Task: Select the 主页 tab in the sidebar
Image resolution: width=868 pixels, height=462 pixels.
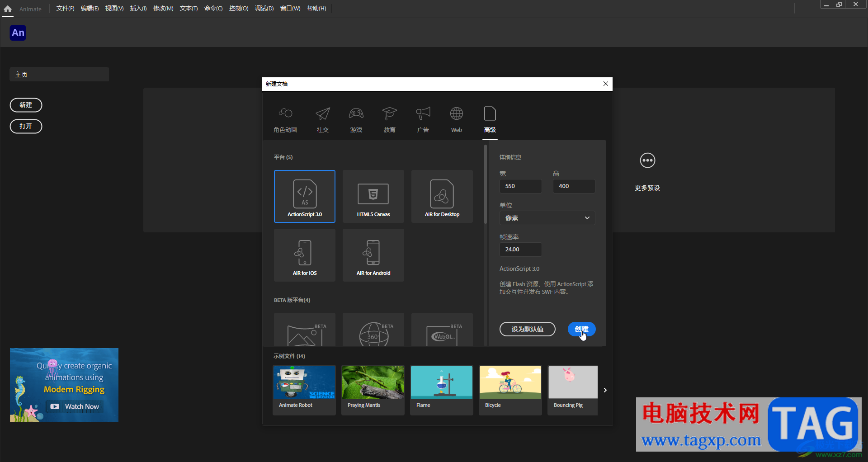Action: [x=59, y=75]
